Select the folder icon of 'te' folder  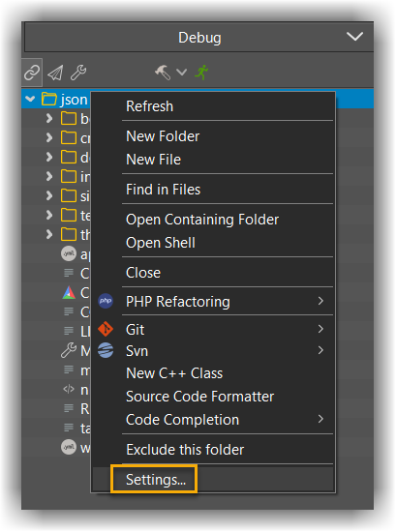[69, 215]
